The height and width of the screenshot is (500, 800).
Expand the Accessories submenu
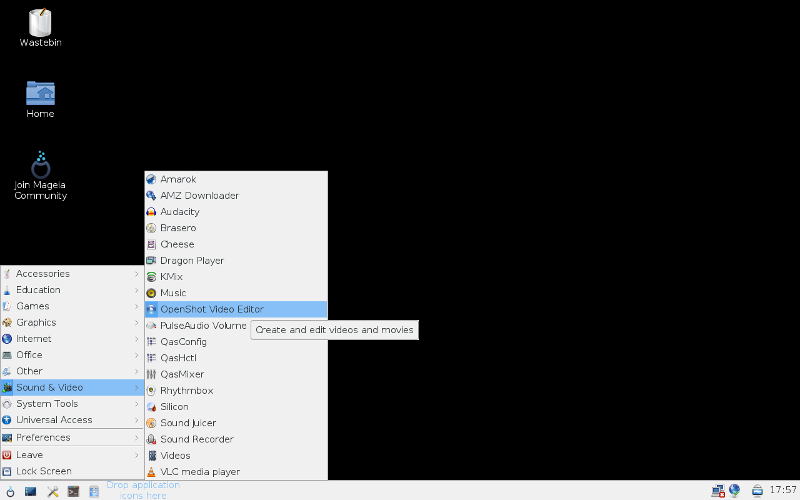[72, 273]
